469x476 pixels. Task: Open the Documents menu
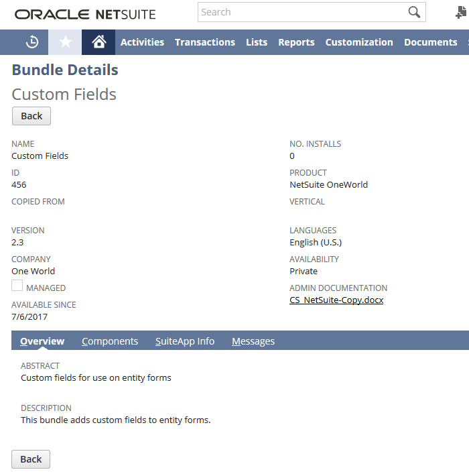(x=430, y=42)
